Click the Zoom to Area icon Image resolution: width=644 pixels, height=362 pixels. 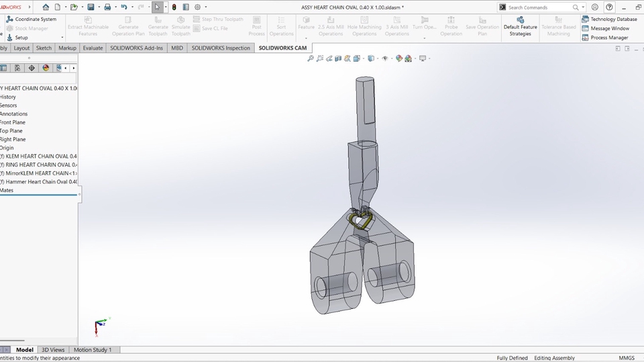(x=320, y=58)
